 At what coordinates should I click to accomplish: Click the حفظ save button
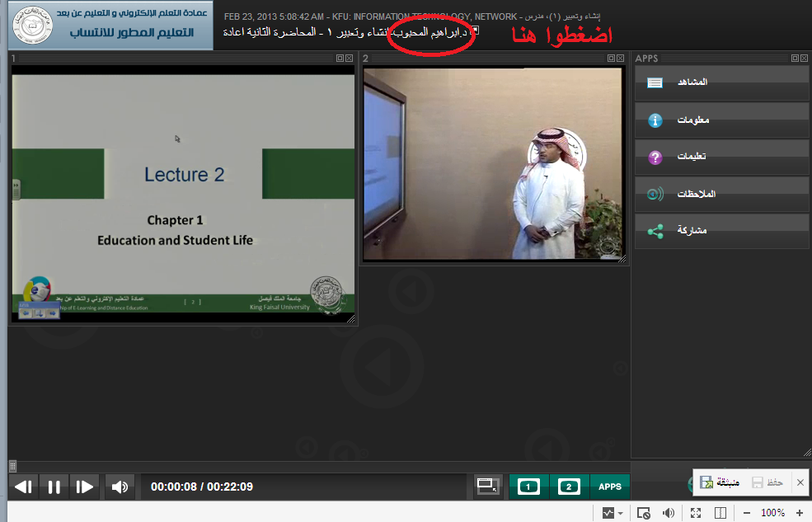tap(767, 482)
